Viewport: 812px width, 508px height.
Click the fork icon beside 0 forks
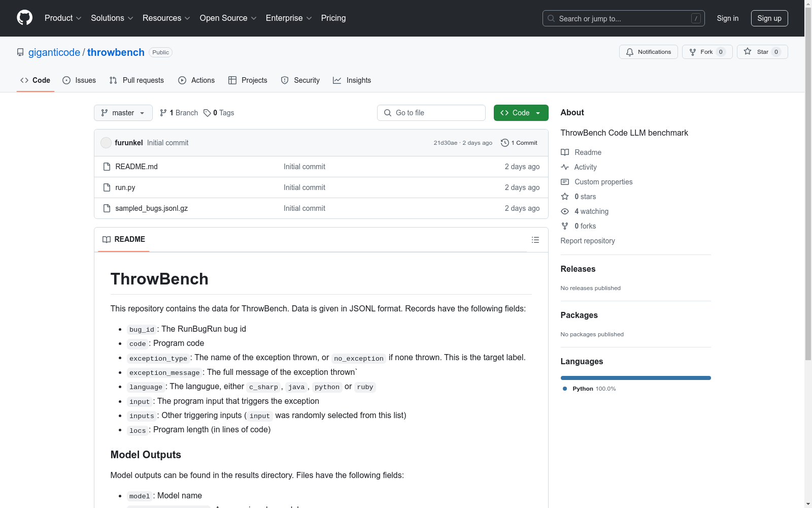click(x=565, y=226)
